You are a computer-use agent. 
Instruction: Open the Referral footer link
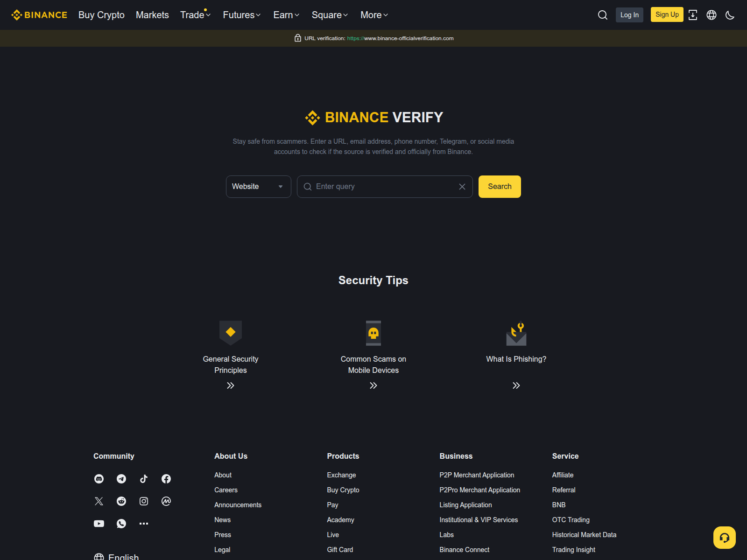click(x=564, y=490)
